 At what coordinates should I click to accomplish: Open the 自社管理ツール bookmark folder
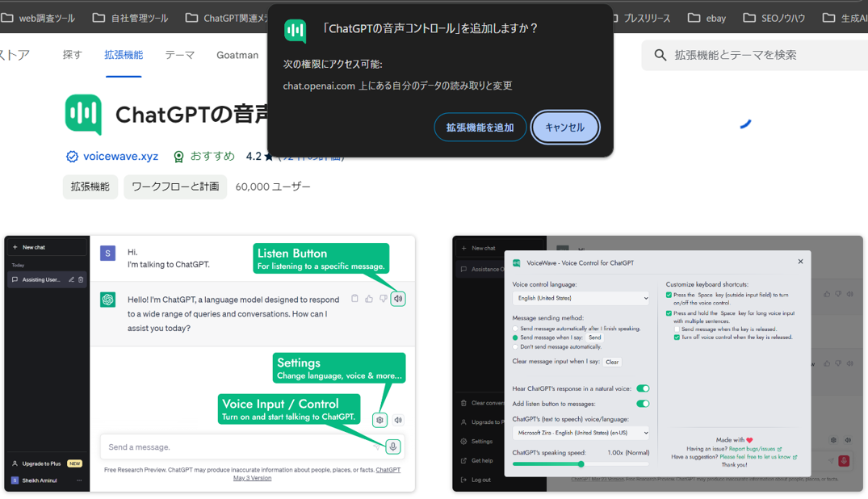point(131,19)
